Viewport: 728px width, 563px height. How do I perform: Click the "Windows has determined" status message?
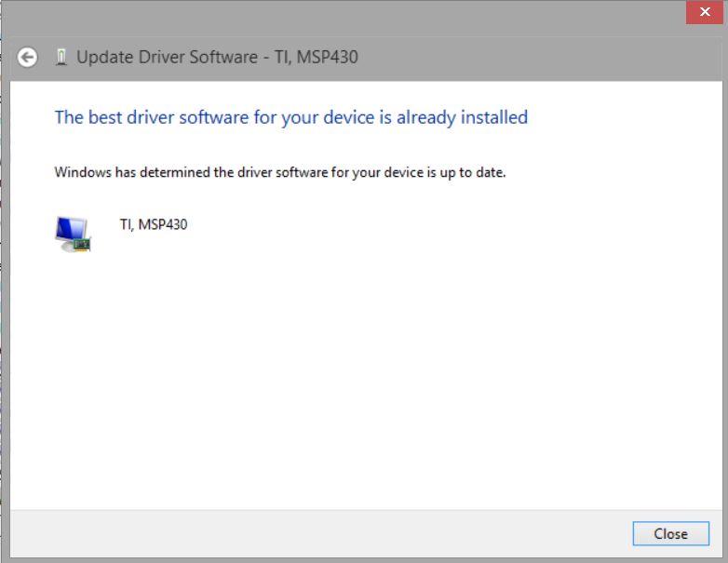[279, 172]
